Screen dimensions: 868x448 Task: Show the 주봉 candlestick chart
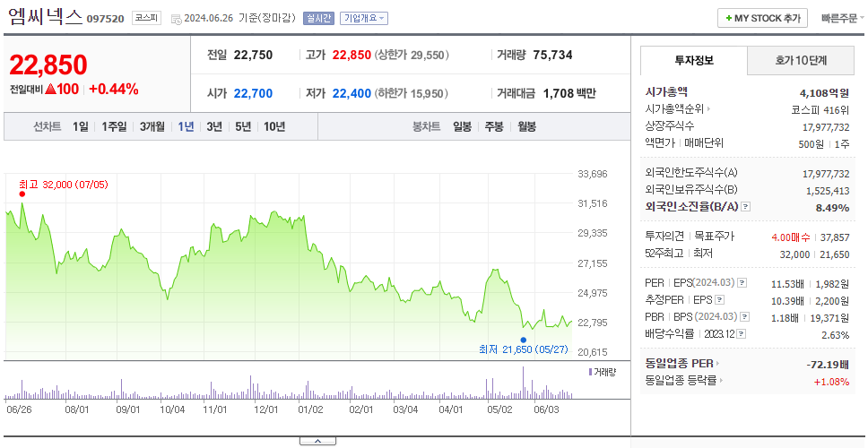[x=494, y=126]
